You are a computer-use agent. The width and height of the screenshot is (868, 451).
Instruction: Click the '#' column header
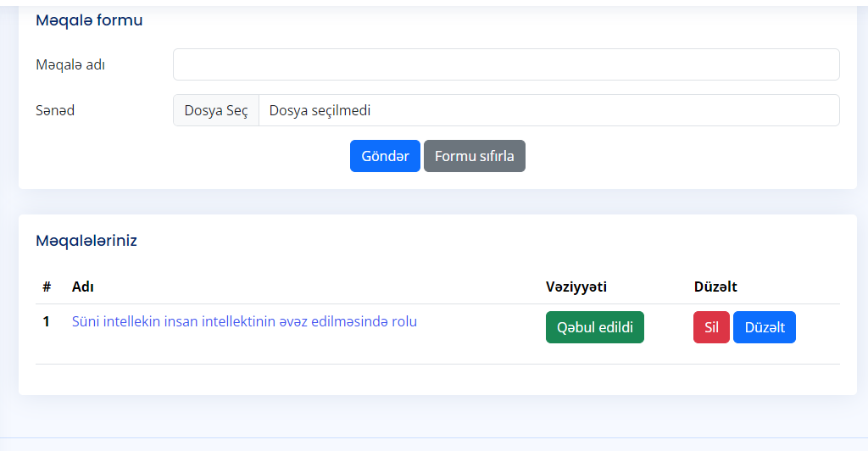coord(47,287)
